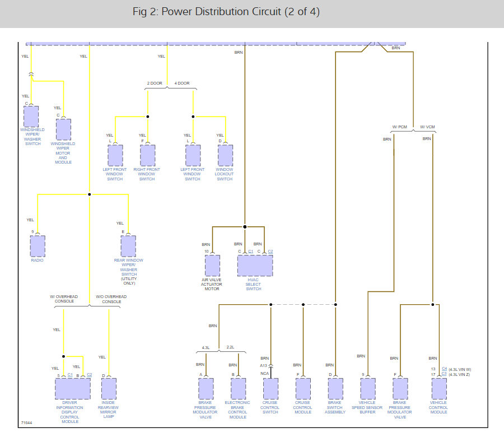This screenshot has width=504, height=437.
Task: Click the Left Front Window Switch box under 4 DOOR
Action: coord(193,155)
